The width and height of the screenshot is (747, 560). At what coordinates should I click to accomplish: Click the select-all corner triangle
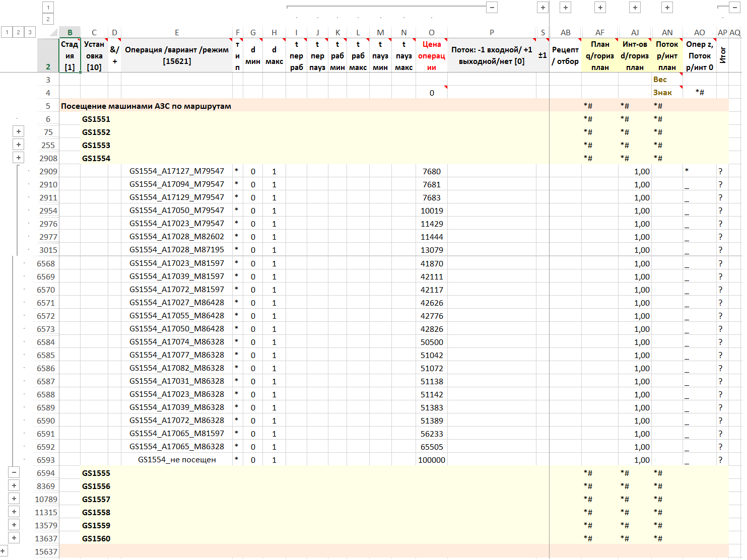click(53, 33)
